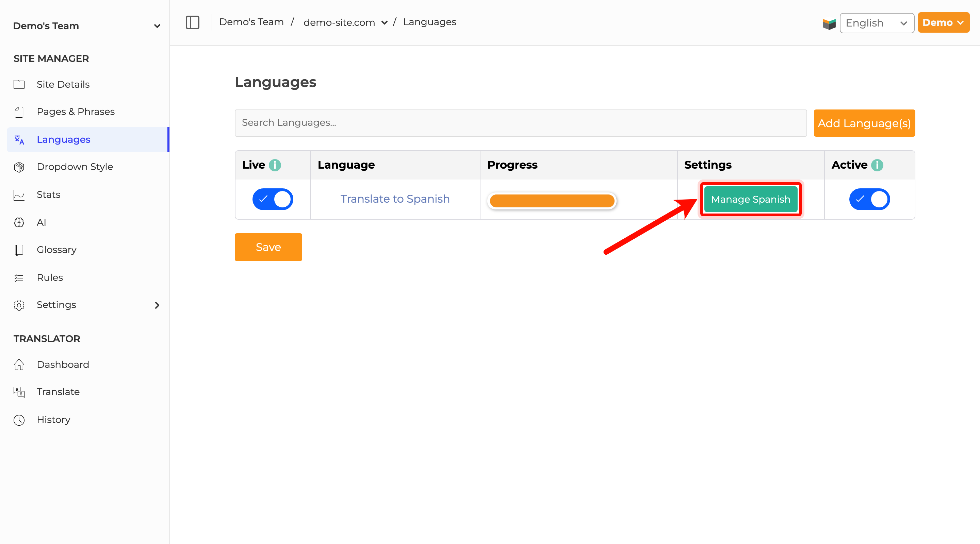The image size is (980, 544).
Task: Click the colorful book logo icon
Action: pyautogui.click(x=829, y=23)
